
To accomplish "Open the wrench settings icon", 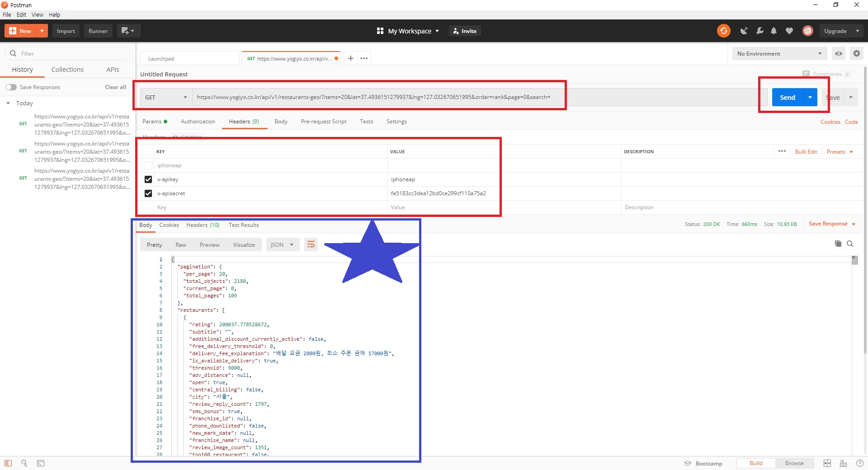I will [759, 31].
